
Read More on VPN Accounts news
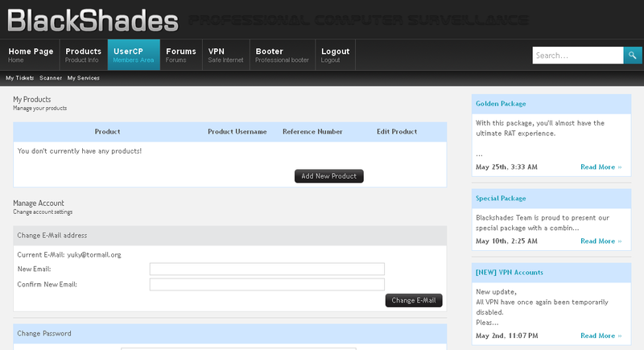(x=601, y=336)
